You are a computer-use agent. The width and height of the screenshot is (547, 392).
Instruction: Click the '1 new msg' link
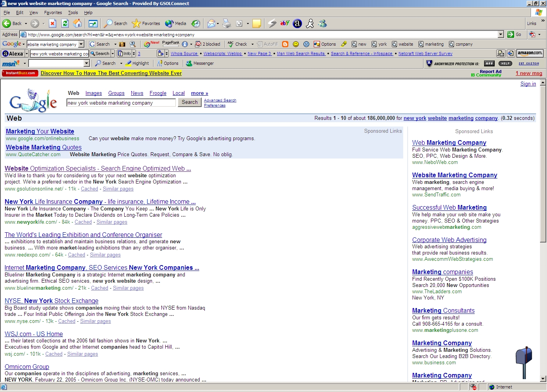point(529,73)
